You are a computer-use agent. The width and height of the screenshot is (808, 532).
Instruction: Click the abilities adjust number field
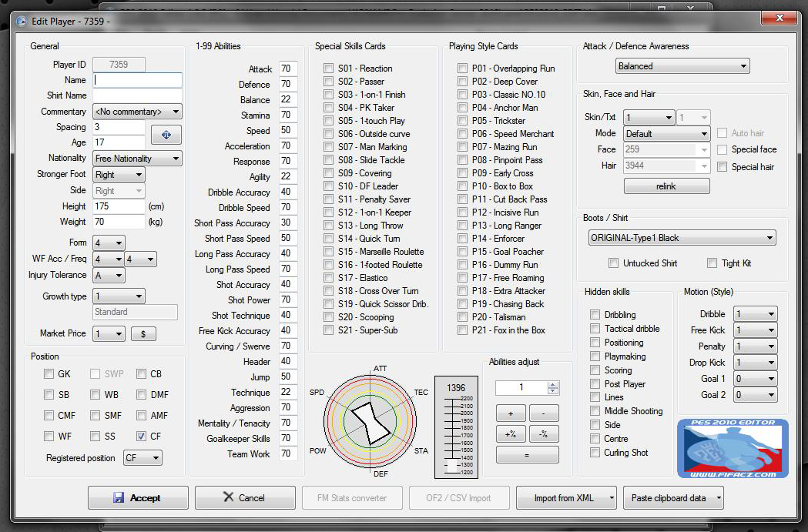pos(522,387)
